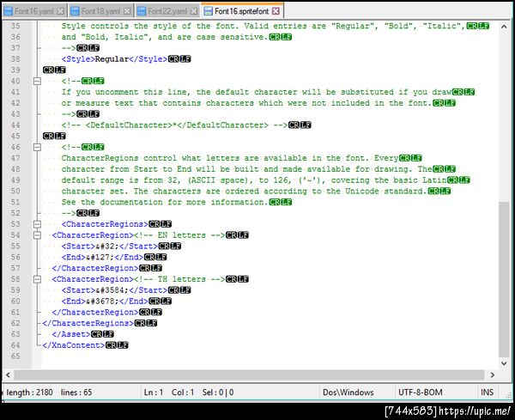Screen dimensions: 515x420
Task: Click the lines : 65 status entry
Action: (76, 393)
